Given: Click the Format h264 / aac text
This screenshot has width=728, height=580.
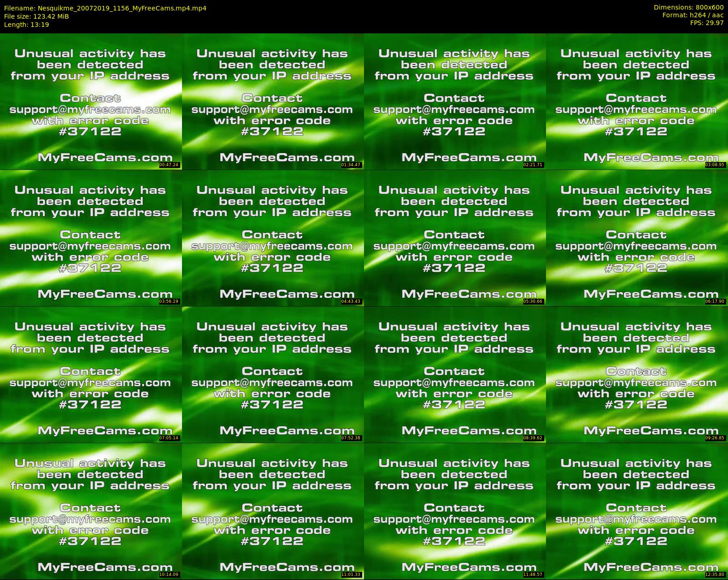Looking at the screenshot, I should click(x=693, y=15).
